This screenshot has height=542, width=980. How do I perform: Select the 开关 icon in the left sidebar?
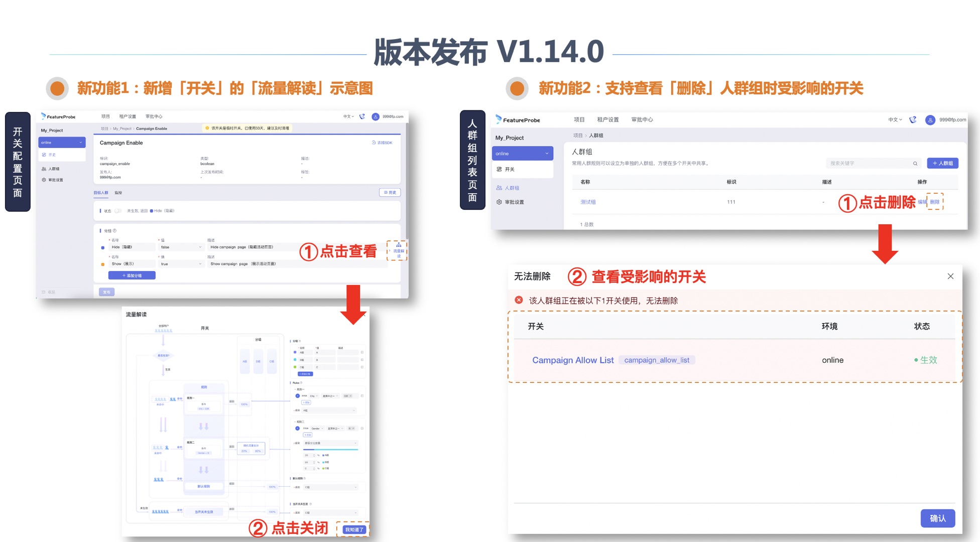click(44, 155)
